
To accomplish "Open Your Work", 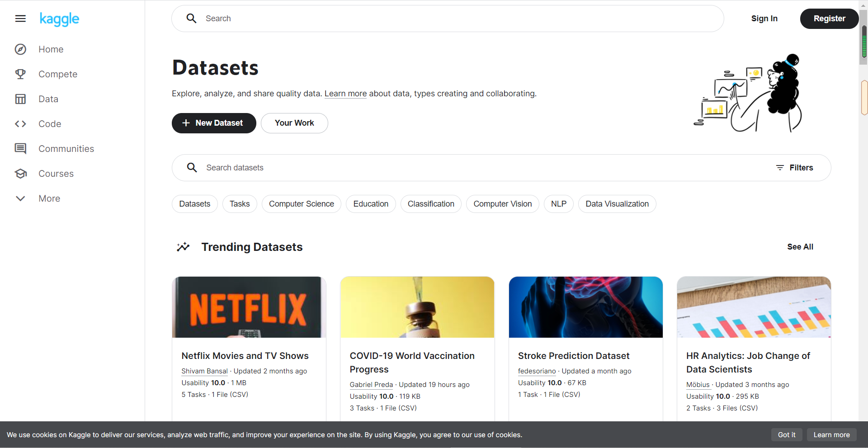I will point(294,123).
